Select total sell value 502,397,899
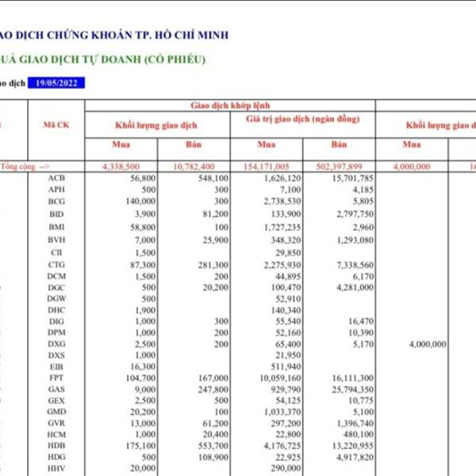476x476 pixels. click(339, 167)
